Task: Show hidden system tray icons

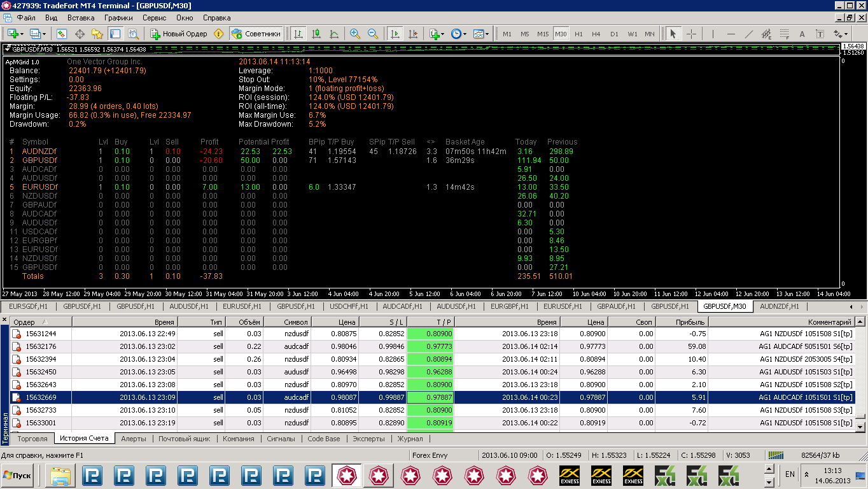Action: point(808,475)
